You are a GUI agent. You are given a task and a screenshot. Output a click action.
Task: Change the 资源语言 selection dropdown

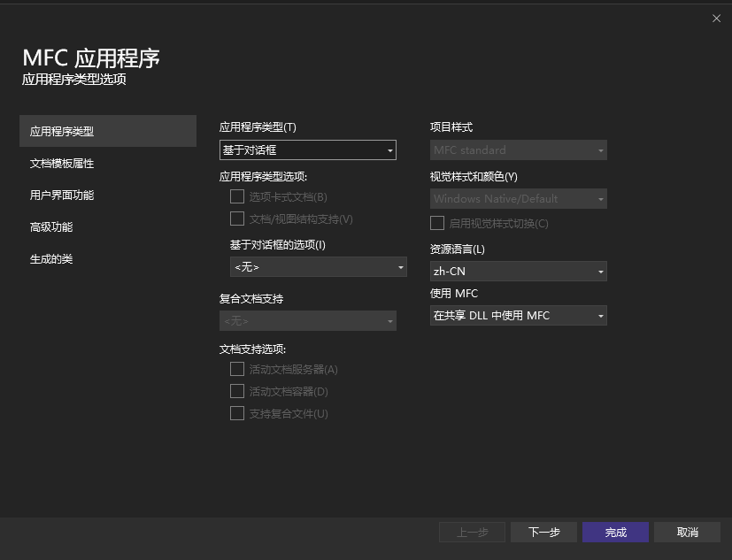518,271
